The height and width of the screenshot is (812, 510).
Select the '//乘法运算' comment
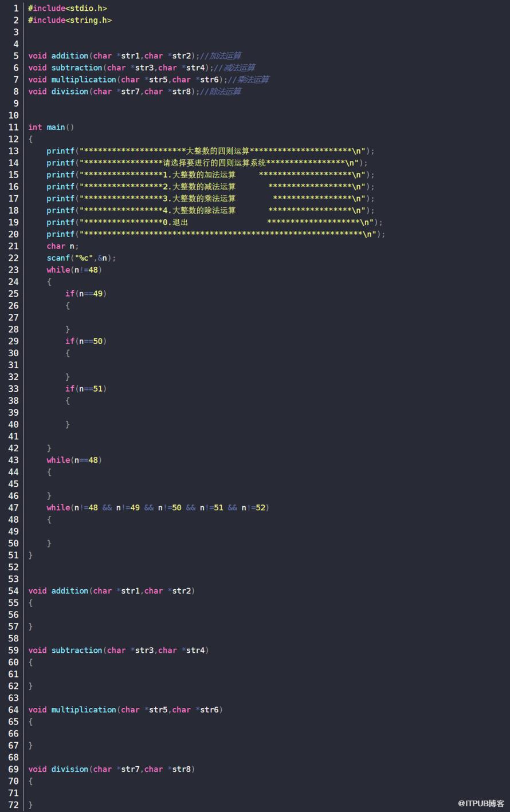pyautogui.click(x=248, y=80)
